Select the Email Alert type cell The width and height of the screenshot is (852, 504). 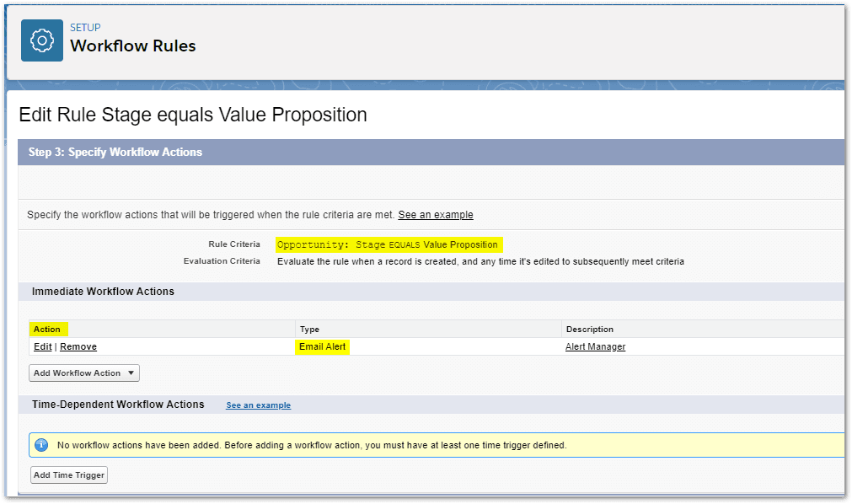tap(323, 346)
